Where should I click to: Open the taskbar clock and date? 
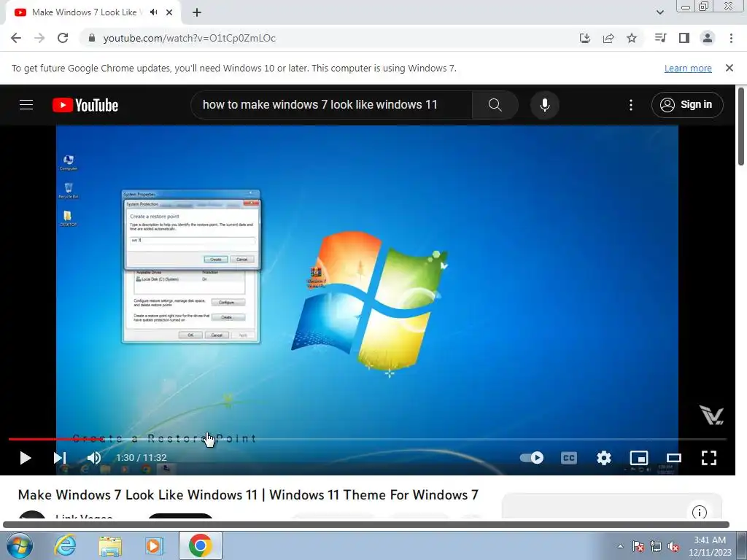[710, 546]
